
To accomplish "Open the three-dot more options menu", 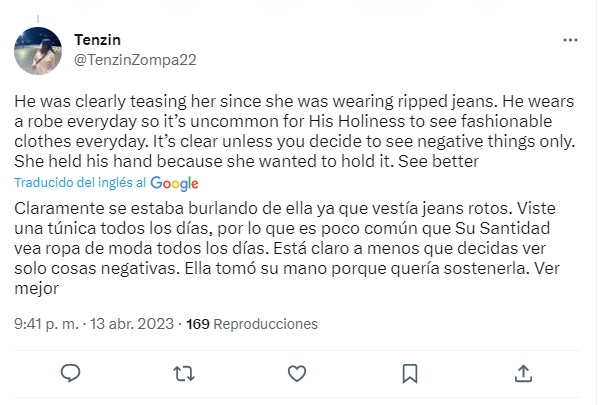I will (x=571, y=41).
